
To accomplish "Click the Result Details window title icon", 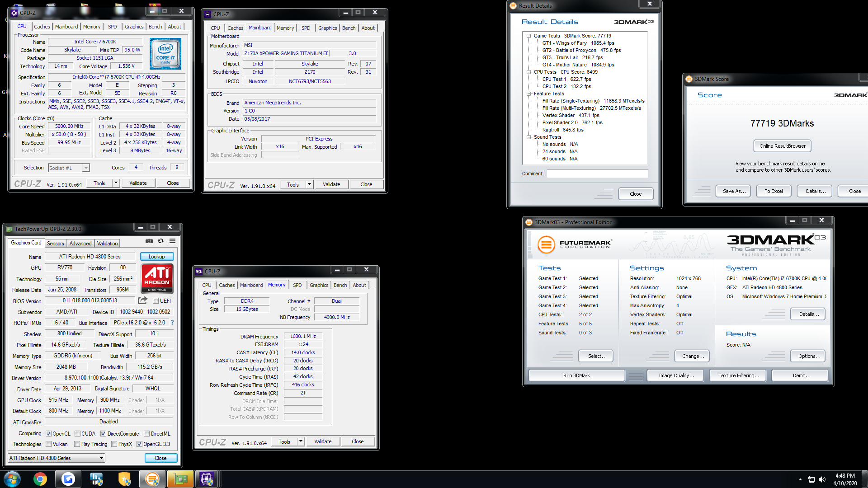I will [x=513, y=5].
